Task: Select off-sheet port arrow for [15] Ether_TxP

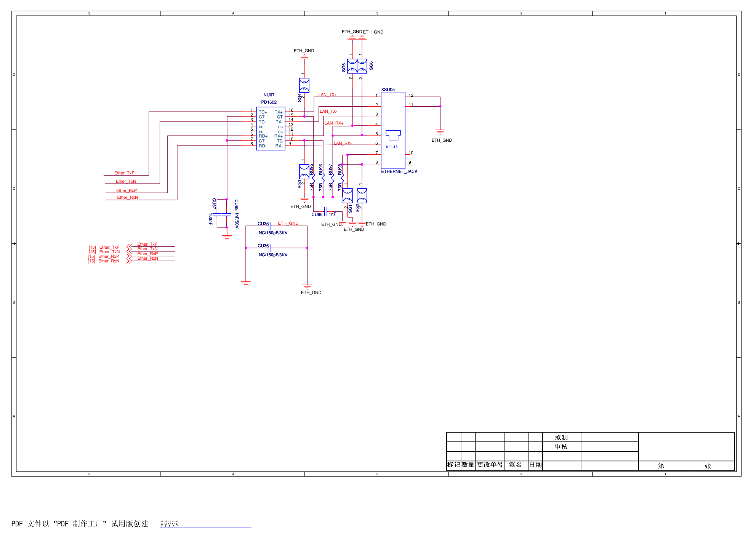Action: click(129, 246)
